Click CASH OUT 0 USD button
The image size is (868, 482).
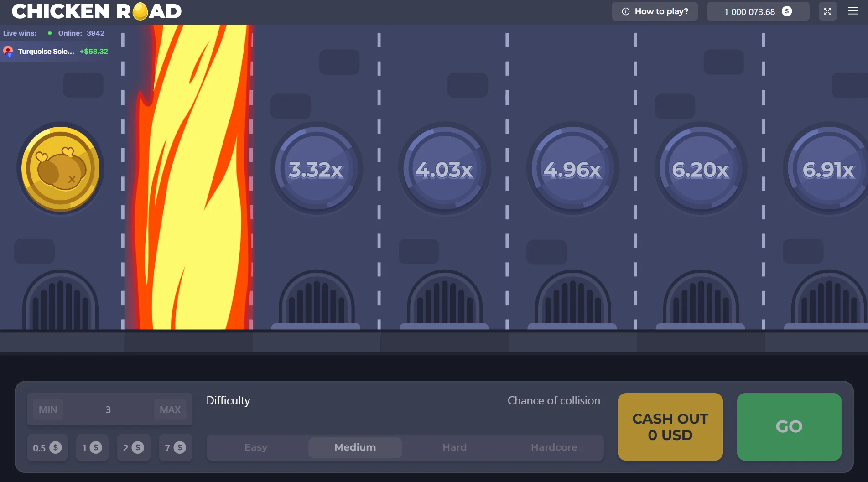pos(670,427)
